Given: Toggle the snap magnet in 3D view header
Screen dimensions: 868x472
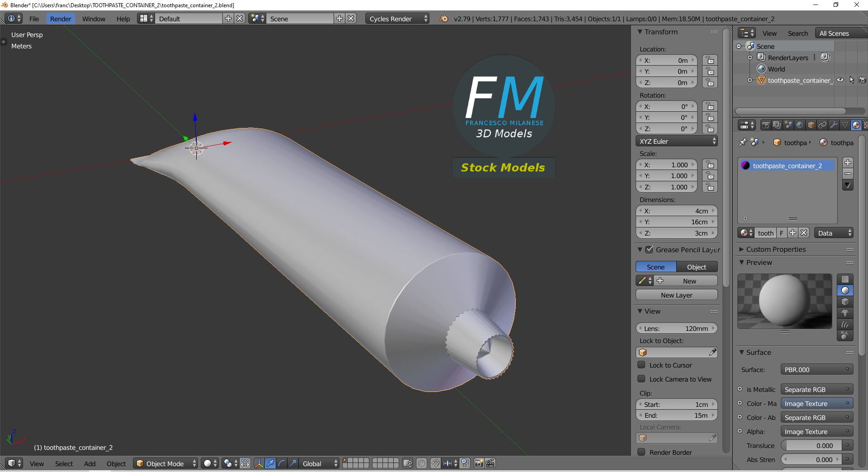Looking at the screenshot, I should click(x=435, y=463).
